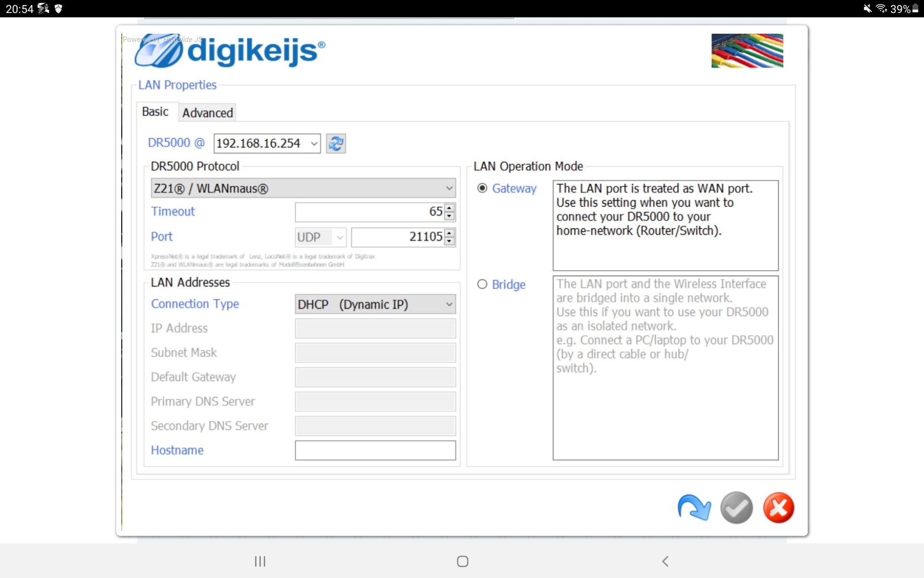Click the 'DR5000 @' label
Viewport: 924px width, 578px height.
coord(176,143)
